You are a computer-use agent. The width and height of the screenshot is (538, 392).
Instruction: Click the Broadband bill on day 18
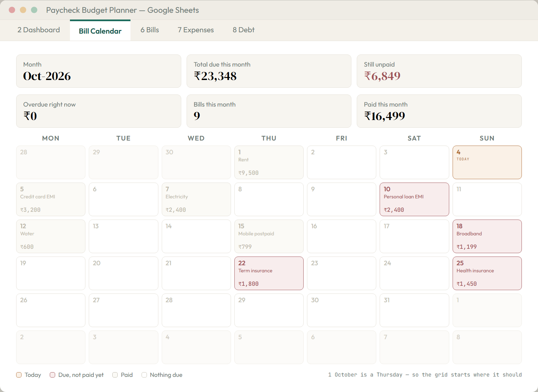pyautogui.click(x=487, y=236)
